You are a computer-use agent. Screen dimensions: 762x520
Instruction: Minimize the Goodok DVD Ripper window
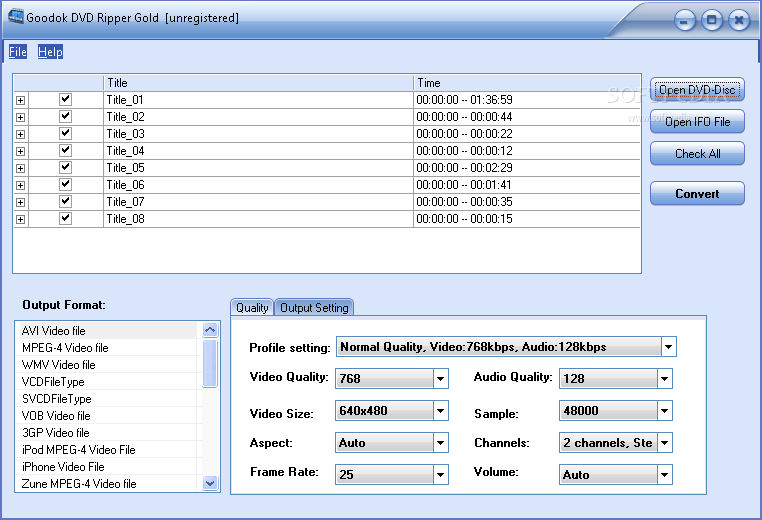[x=684, y=21]
